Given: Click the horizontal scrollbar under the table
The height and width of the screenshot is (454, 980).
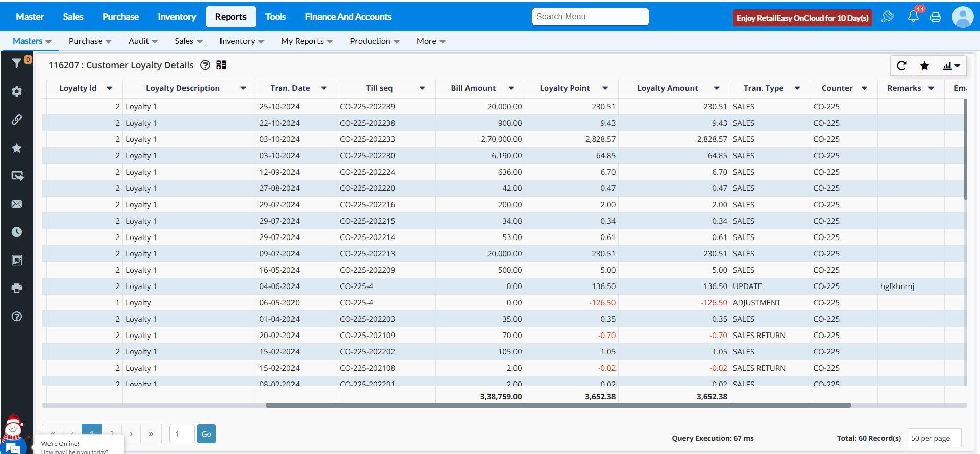Looking at the screenshot, I should coord(558,405).
